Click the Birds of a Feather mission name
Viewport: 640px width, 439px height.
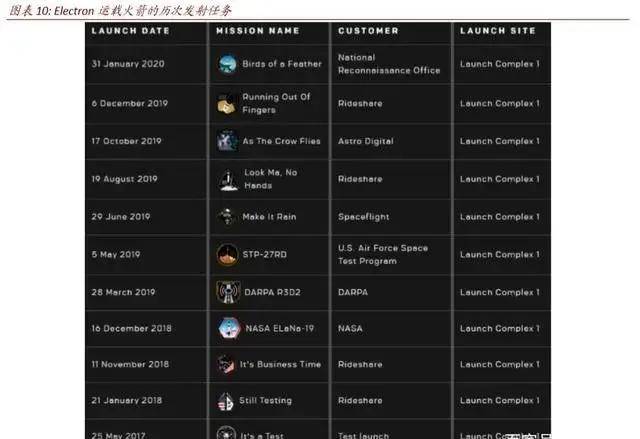coord(282,64)
